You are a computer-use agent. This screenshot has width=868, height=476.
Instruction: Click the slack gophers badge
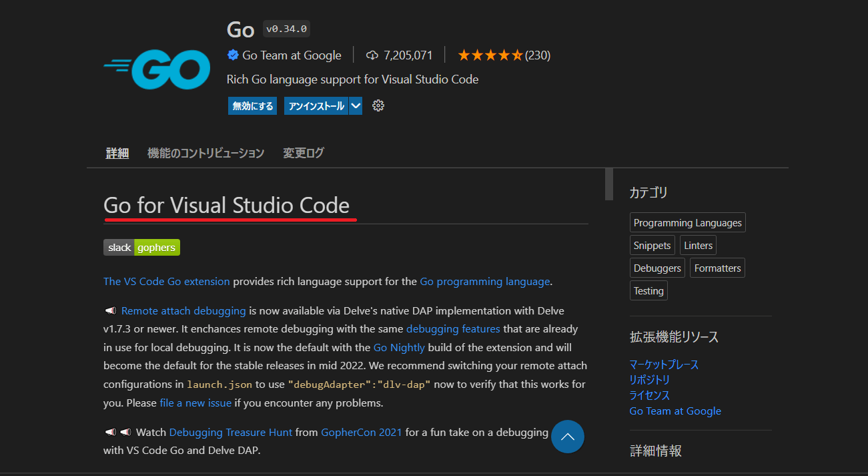pyautogui.click(x=141, y=248)
